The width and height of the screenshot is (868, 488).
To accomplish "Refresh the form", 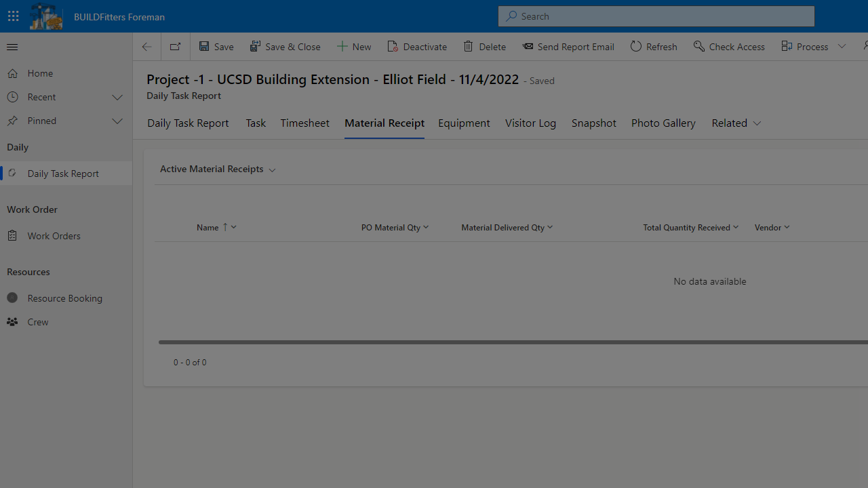I will coord(654,47).
